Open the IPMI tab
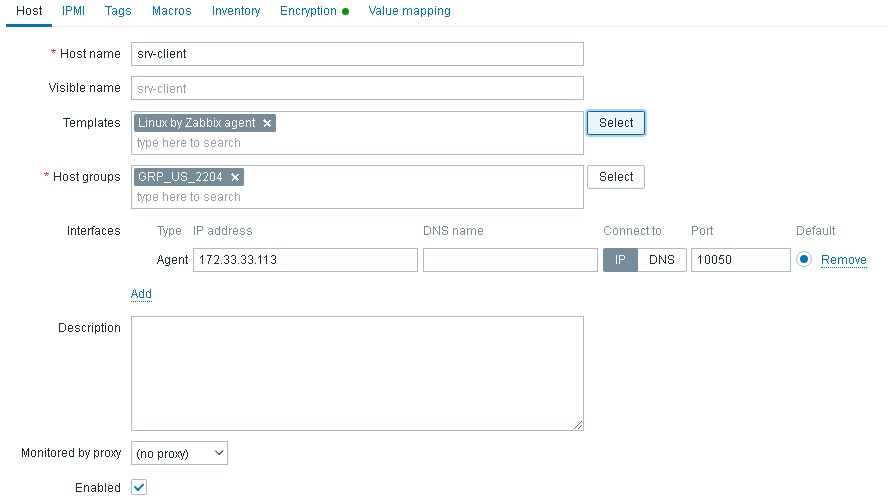Image resolution: width=888 pixels, height=501 pixels. coord(73,11)
